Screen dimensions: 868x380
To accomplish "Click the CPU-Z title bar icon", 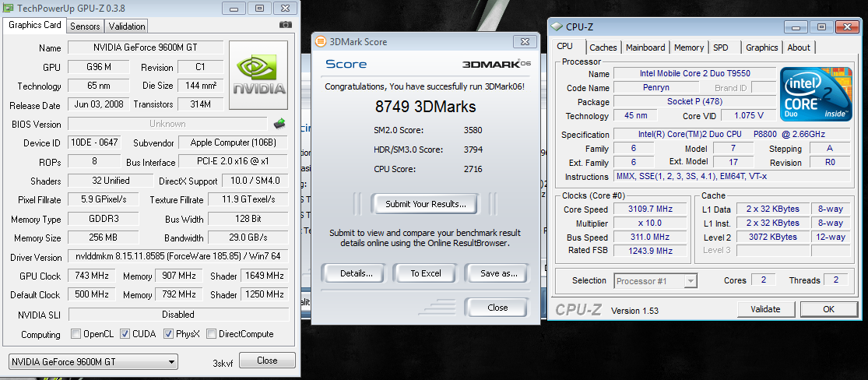I will [x=557, y=26].
